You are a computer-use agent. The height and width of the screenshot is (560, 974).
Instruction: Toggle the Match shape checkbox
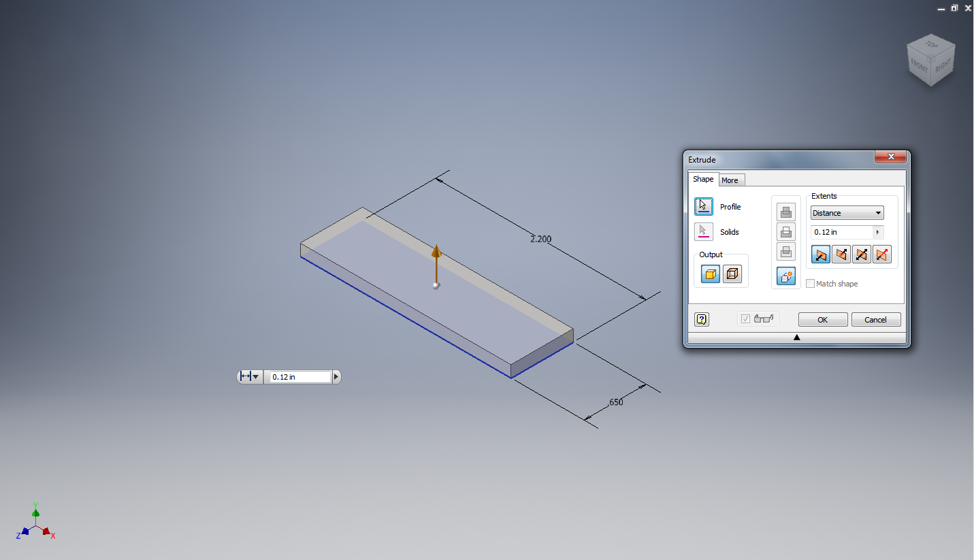tap(810, 283)
